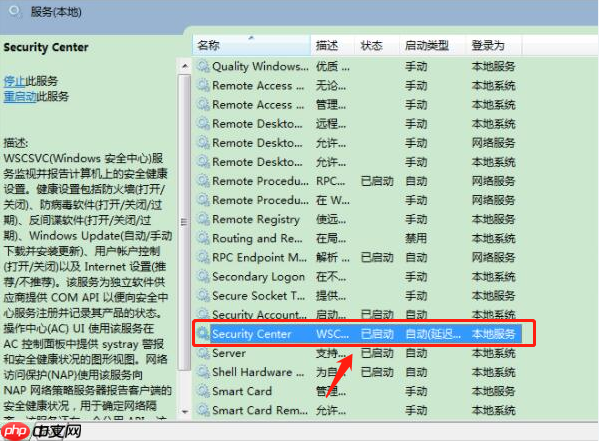This screenshot has width=599, height=441.
Task: Restart the service via 重启动 link
Action: point(20,96)
